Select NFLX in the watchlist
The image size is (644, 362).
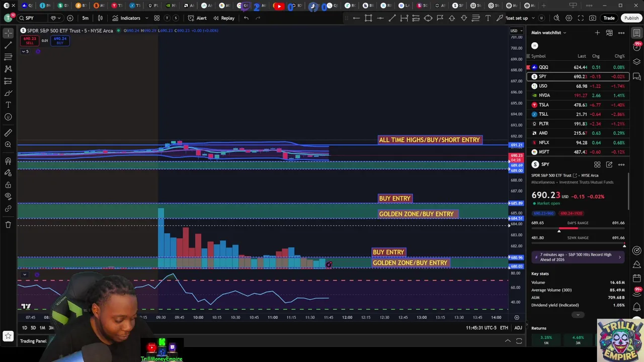[x=578, y=143]
